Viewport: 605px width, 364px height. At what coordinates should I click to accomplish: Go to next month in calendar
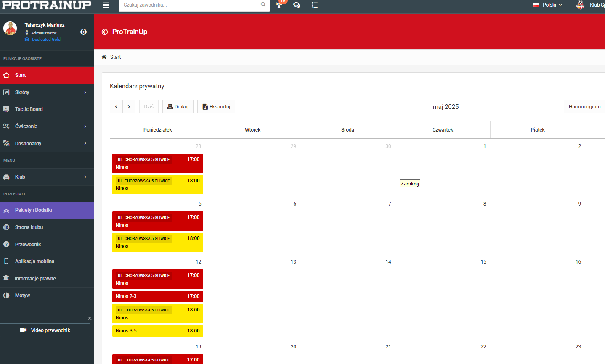click(x=129, y=107)
